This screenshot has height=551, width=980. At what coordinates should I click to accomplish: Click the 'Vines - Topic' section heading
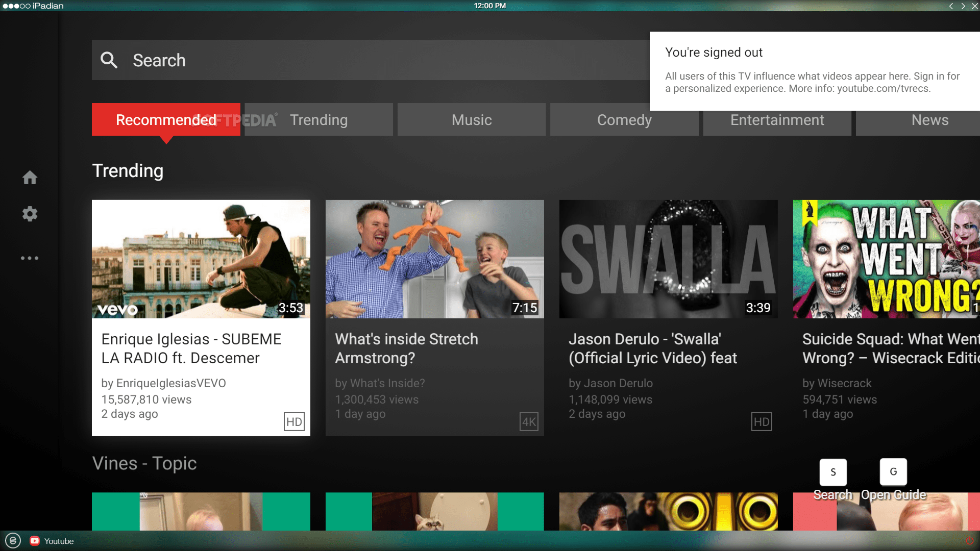click(x=144, y=463)
